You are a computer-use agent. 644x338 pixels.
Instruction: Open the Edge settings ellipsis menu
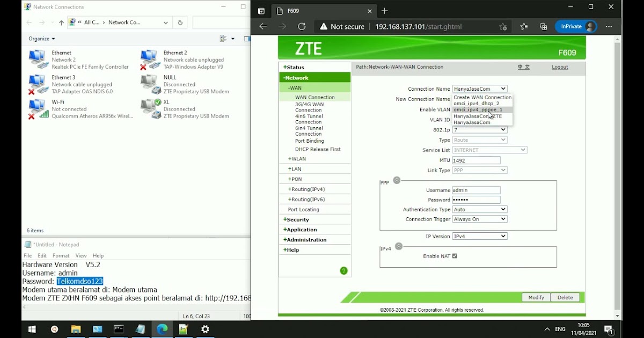click(609, 26)
